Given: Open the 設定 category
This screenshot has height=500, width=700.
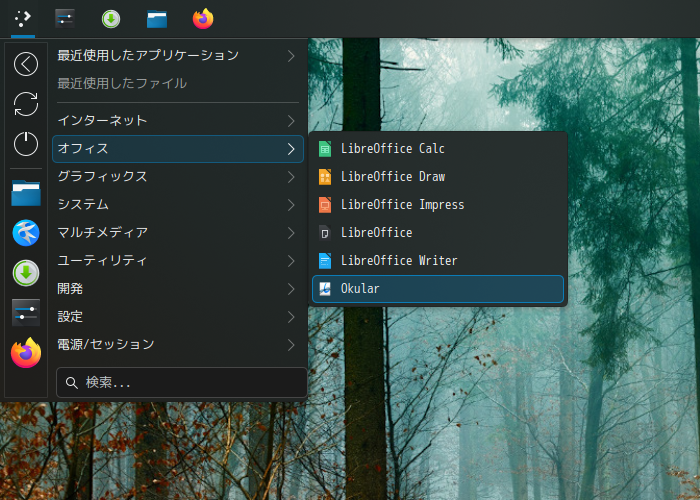Looking at the screenshot, I should tap(178, 317).
